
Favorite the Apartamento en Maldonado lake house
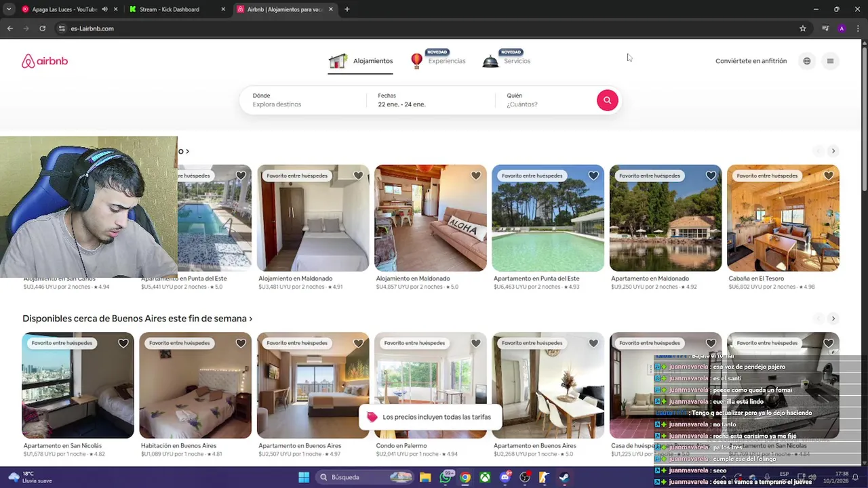[711, 176]
